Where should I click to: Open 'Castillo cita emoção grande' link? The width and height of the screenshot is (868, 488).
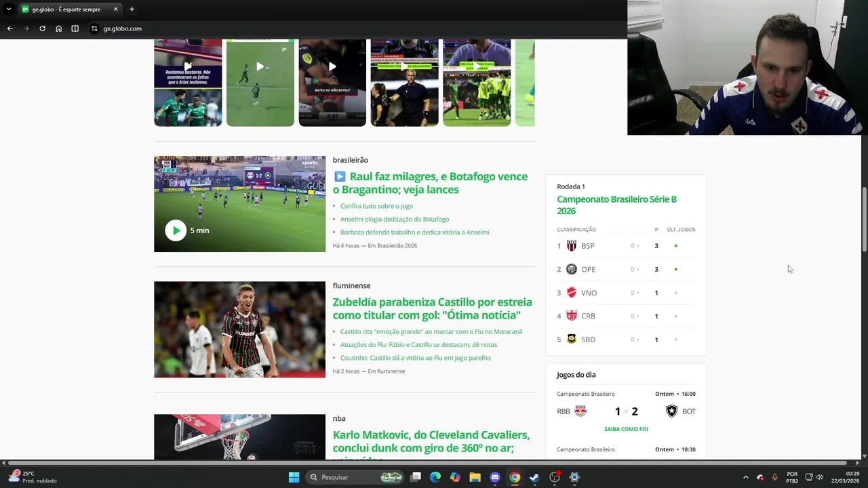431,331
